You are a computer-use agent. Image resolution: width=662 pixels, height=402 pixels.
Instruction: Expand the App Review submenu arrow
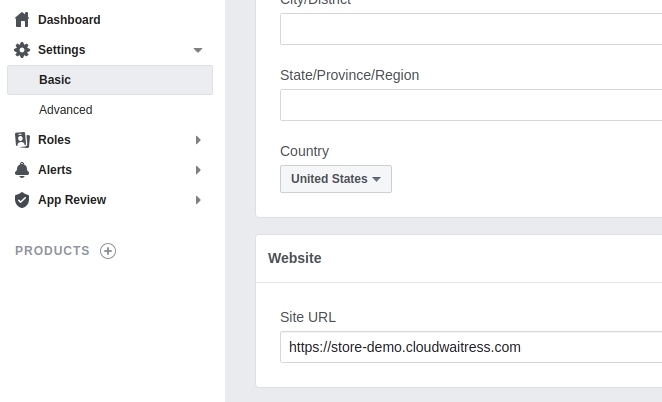198,200
